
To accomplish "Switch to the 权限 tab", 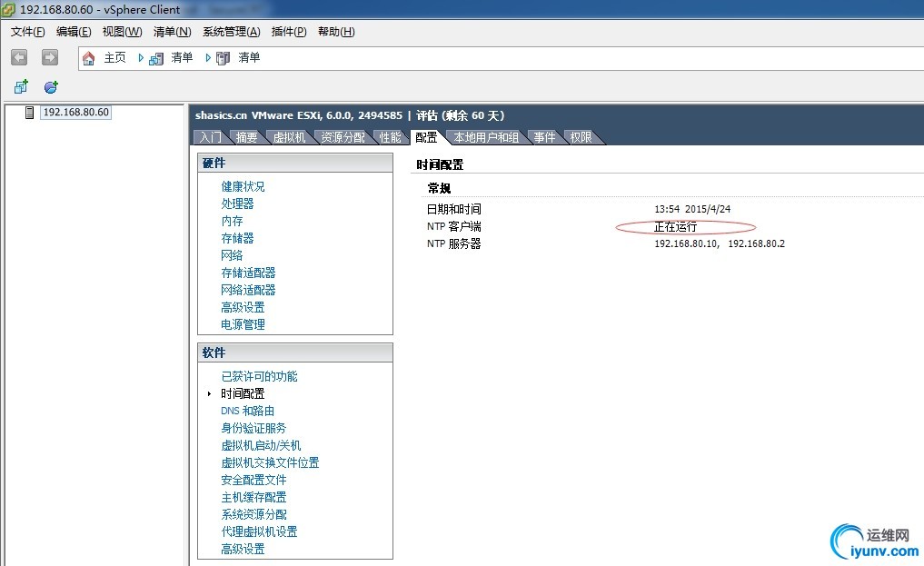I will point(581,137).
